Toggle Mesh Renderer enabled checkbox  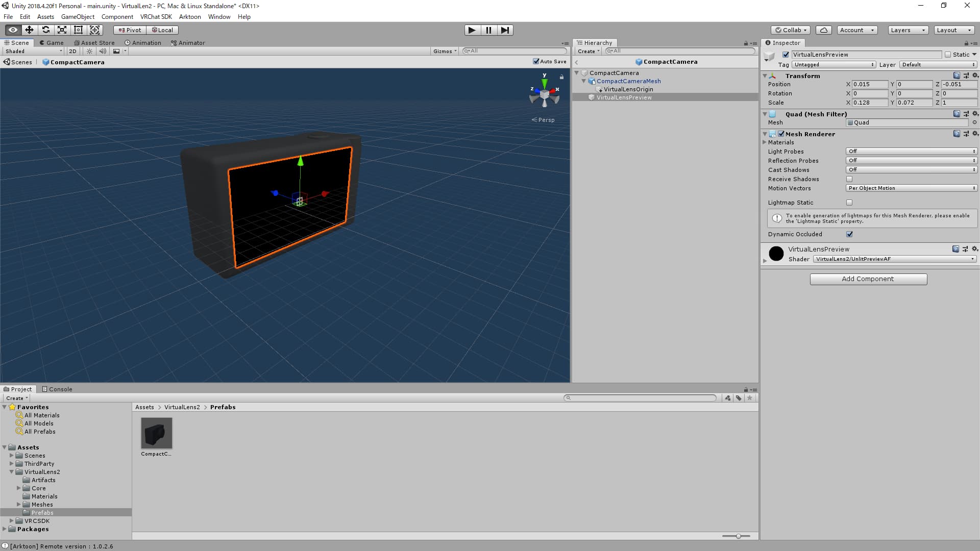pyautogui.click(x=781, y=134)
